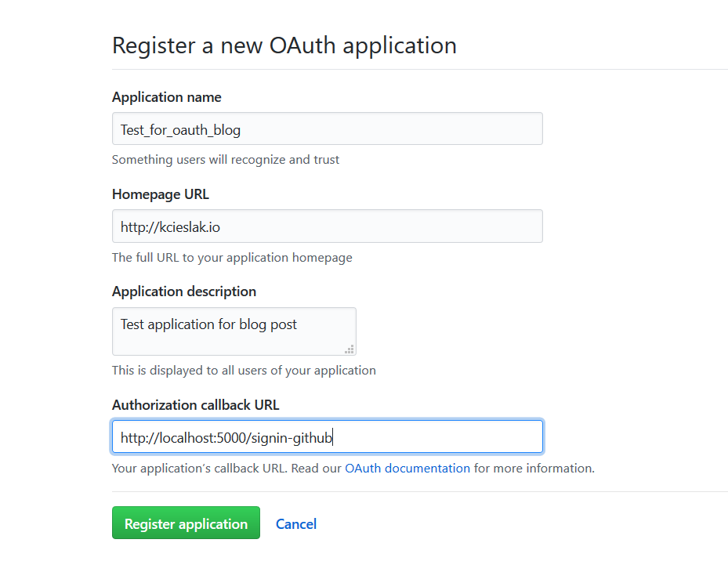The image size is (728, 572).
Task: Click inside the Application description textarea
Action: click(234, 331)
